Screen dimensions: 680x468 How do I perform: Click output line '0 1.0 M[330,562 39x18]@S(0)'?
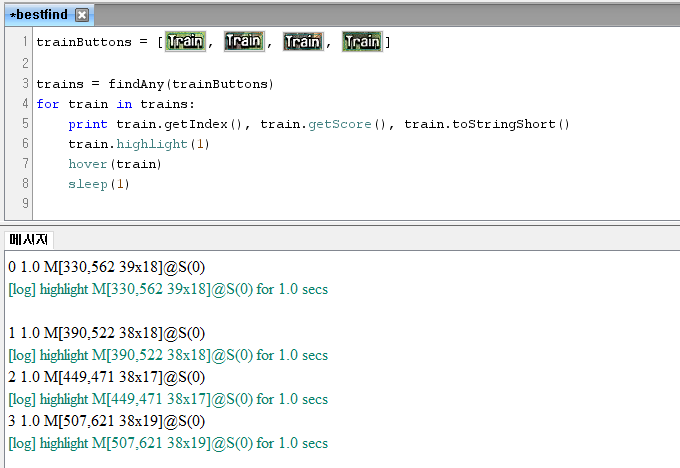coord(107,267)
